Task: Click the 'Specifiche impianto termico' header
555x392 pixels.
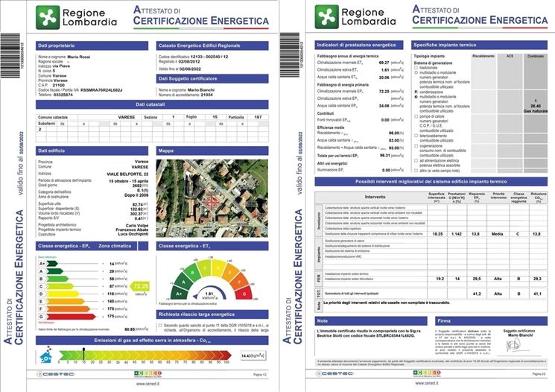Action: 479,45
